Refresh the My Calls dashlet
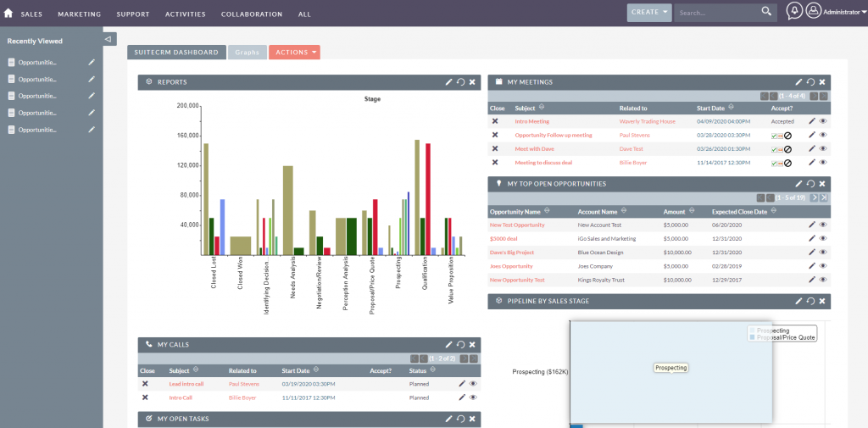 coord(460,344)
